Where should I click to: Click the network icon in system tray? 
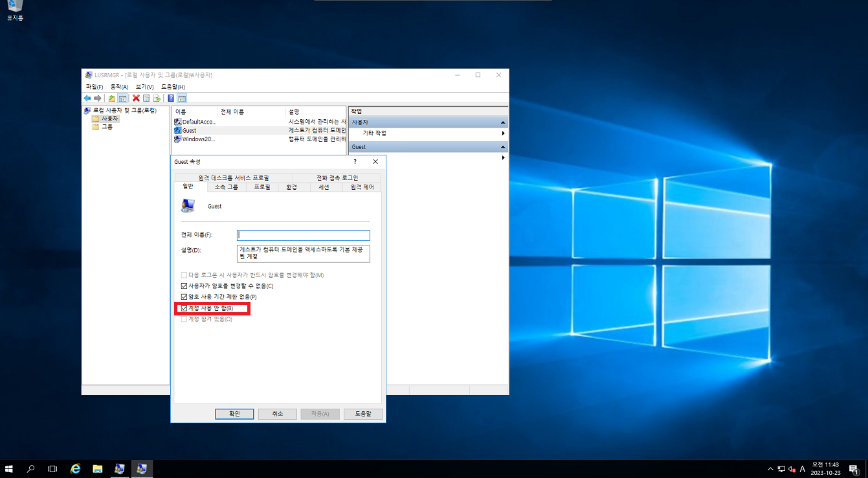[781, 469]
